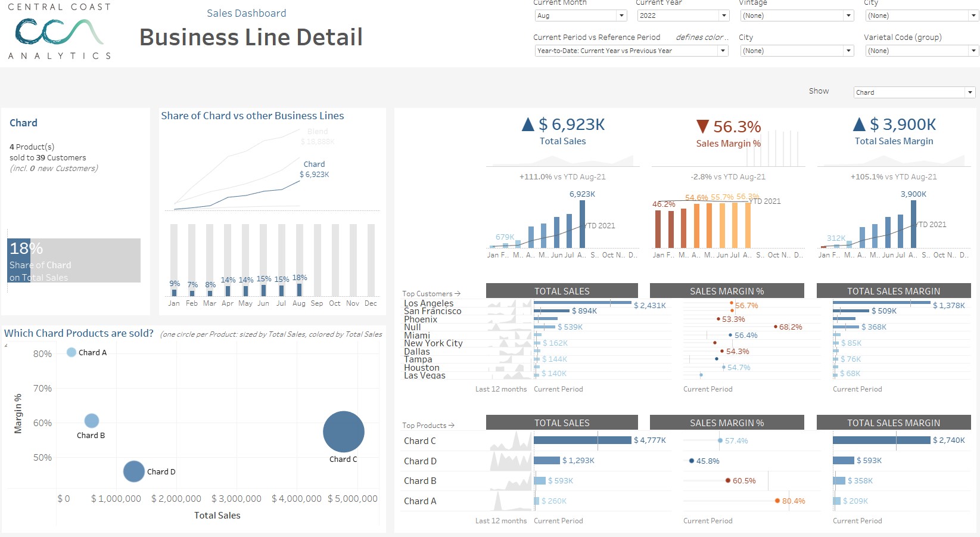Click the 60.5% margin dot for Chard B
This screenshot has width=980, height=537.
tap(728, 480)
